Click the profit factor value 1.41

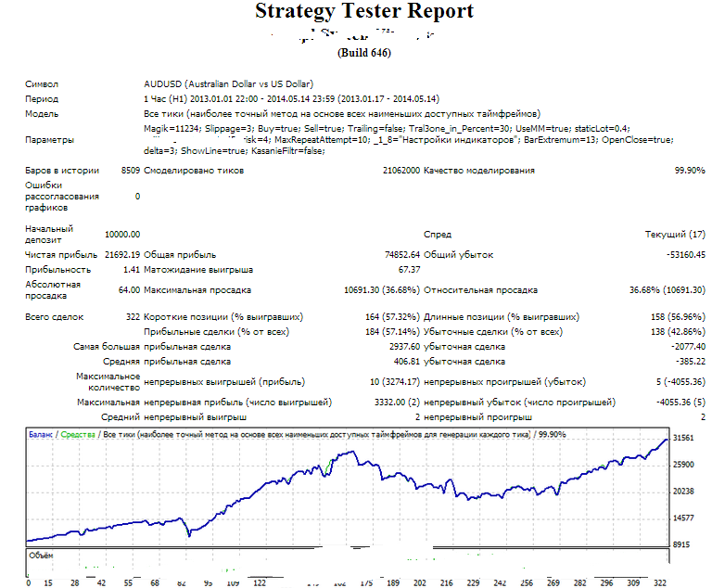[x=132, y=270]
